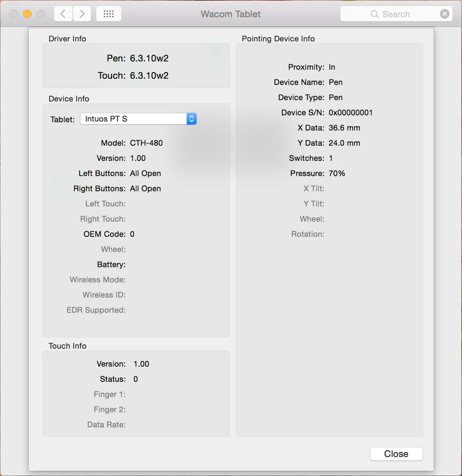Click the Right Buttons All Open value
Image resolution: width=462 pixels, height=476 pixels.
pos(145,188)
